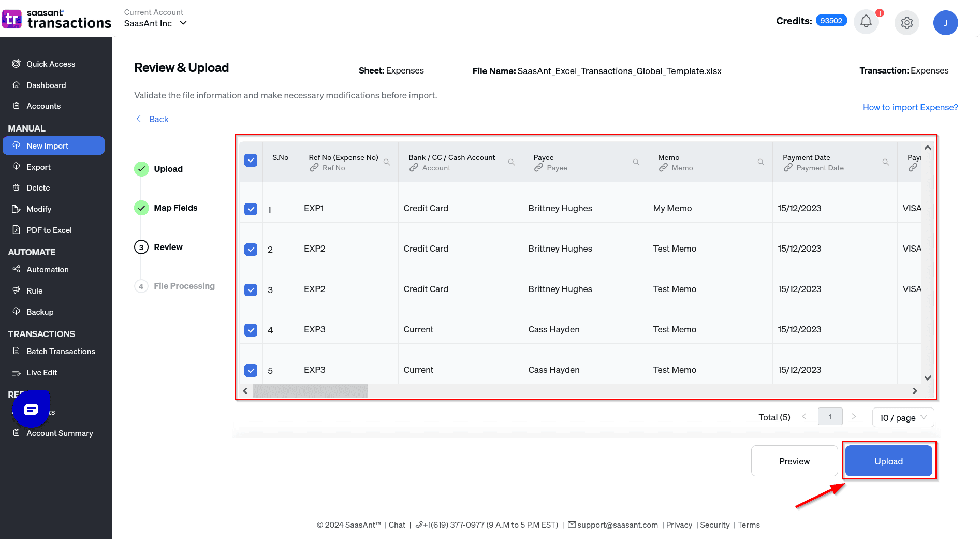Open Account Summary in the sidebar
980x539 pixels.
[60, 433]
